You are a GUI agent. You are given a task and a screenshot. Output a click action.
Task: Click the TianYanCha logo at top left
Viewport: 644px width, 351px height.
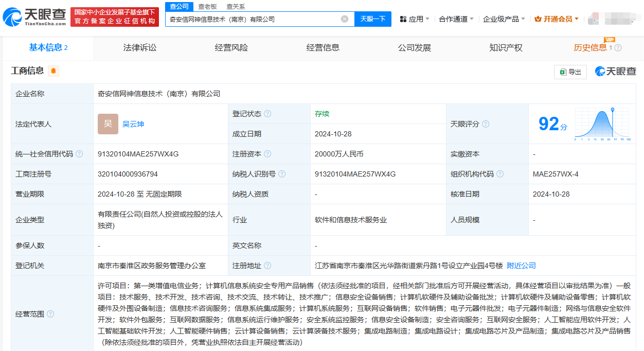click(x=34, y=17)
